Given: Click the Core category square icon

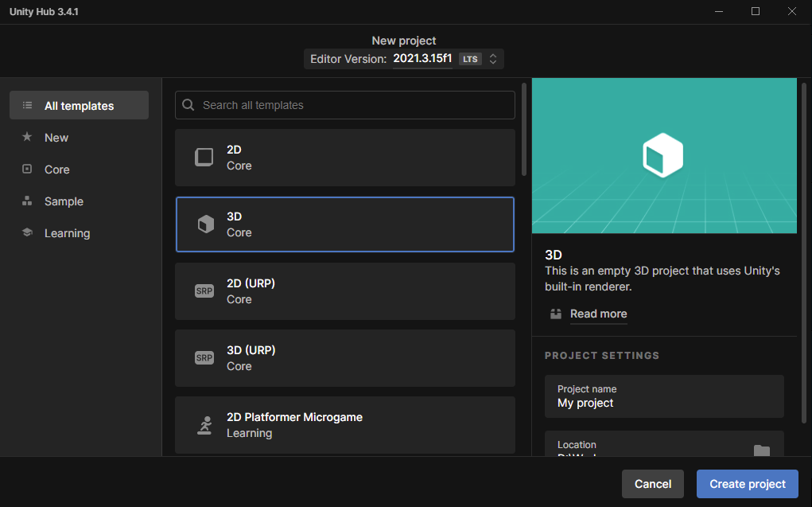Looking at the screenshot, I should (27, 169).
